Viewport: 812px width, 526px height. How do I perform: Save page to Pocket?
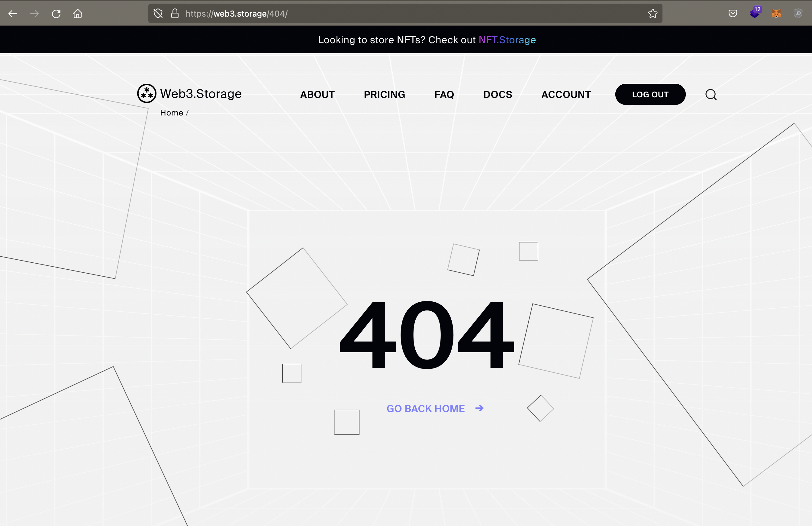tap(733, 14)
